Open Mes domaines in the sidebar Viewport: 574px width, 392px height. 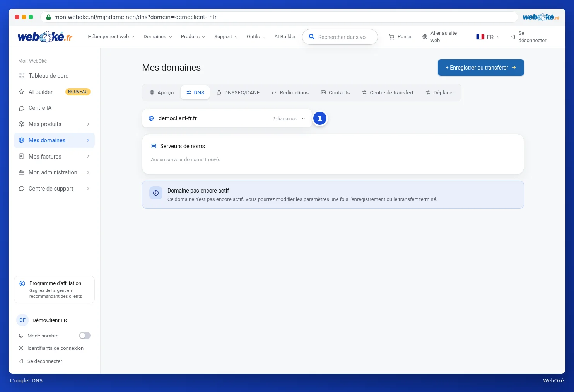[54, 140]
